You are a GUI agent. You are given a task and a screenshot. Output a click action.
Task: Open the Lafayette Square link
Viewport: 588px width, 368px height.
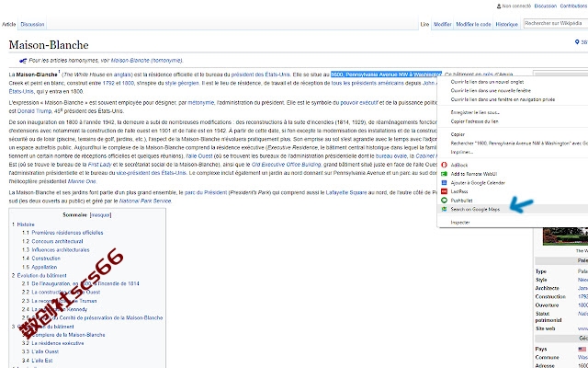click(x=346, y=192)
